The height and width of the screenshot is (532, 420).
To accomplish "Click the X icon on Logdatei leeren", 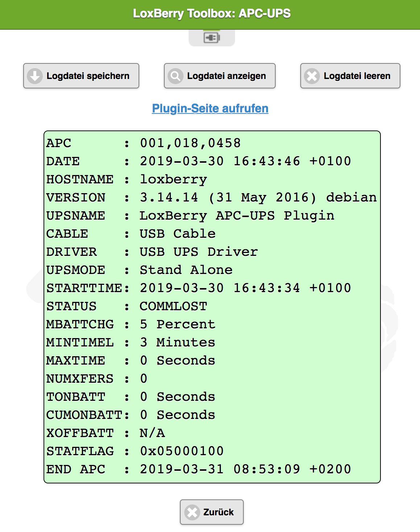I will tap(312, 76).
